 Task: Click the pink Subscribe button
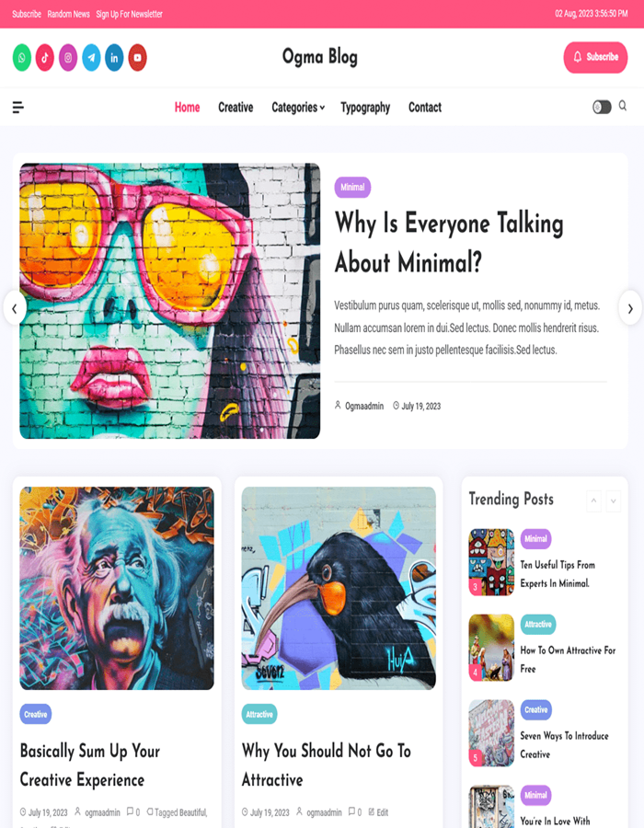pyautogui.click(x=595, y=58)
